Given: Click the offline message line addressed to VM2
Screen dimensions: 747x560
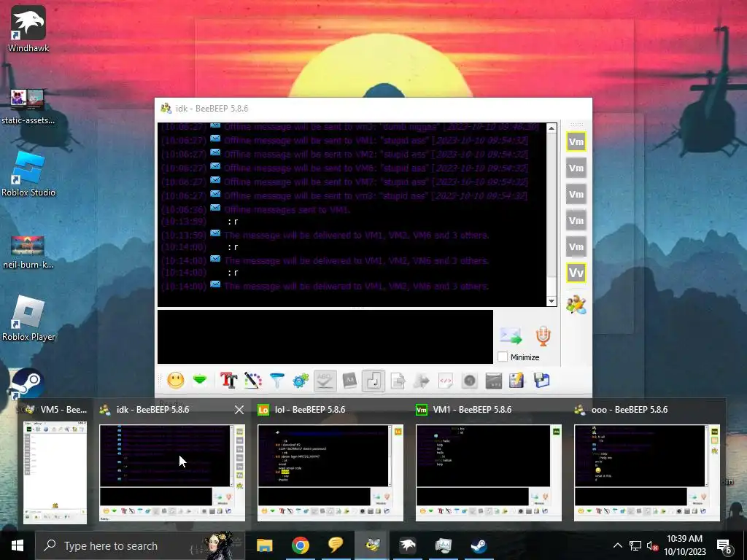Looking at the screenshot, I should (x=376, y=155).
